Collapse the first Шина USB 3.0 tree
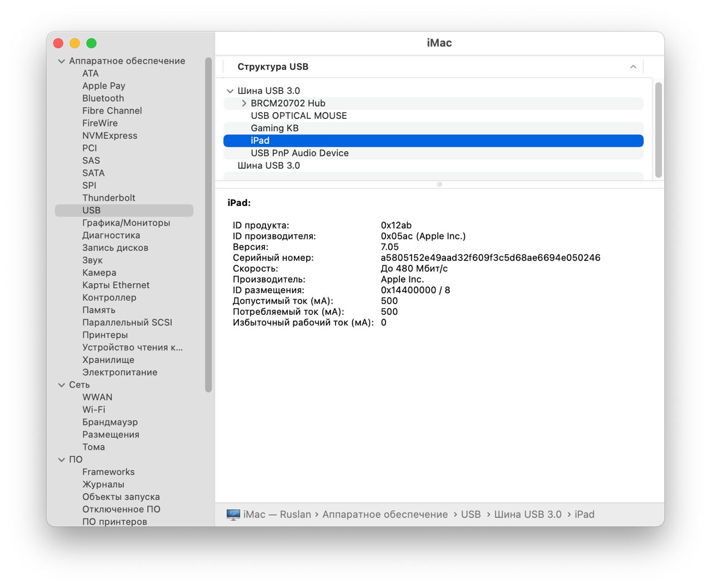 point(230,91)
